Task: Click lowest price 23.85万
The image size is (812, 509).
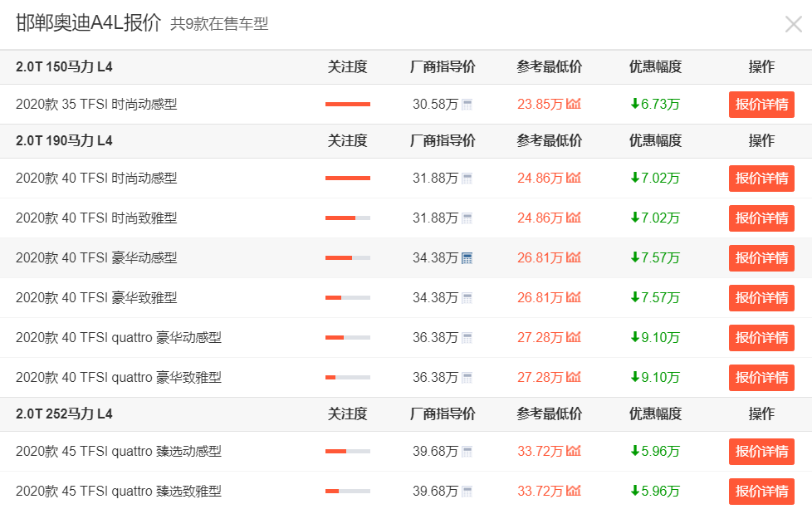Action: tap(540, 105)
